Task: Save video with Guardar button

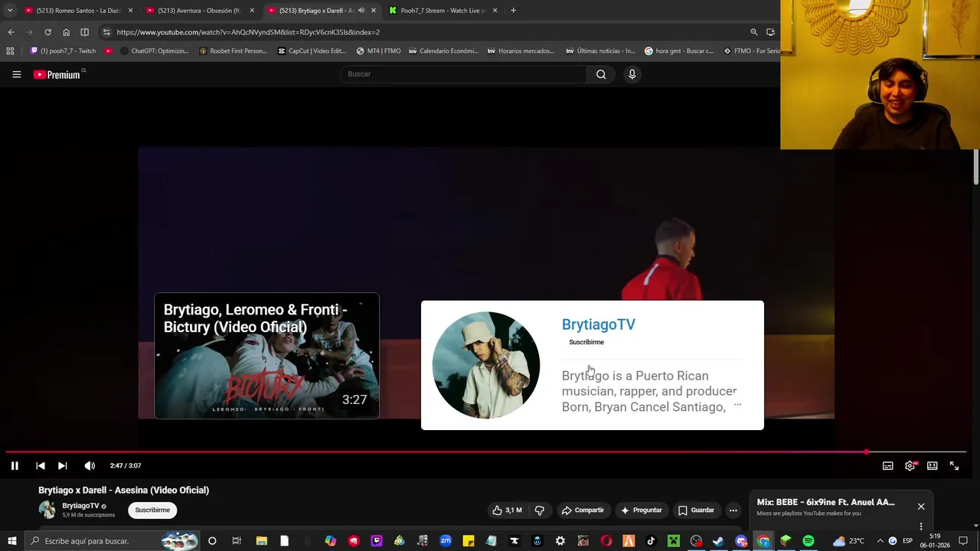Action: coord(696,510)
